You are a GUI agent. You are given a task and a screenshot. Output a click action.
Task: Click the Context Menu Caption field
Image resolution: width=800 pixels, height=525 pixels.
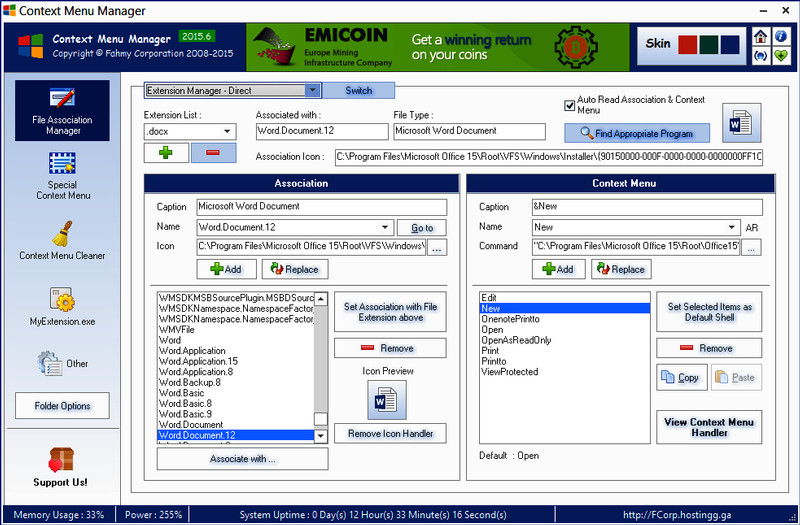tap(647, 207)
